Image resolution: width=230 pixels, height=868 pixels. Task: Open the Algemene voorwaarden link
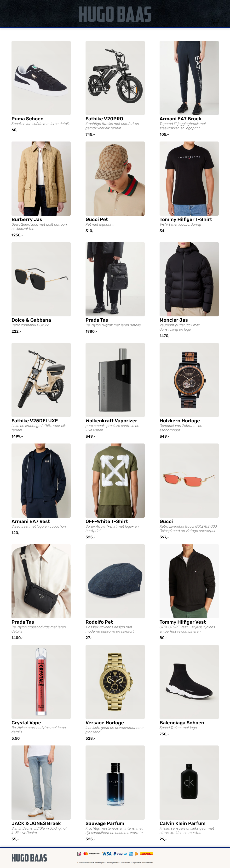143,863
